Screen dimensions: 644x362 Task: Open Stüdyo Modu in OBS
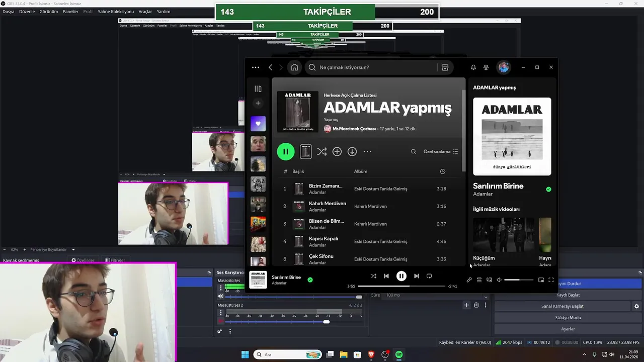(568, 318)
